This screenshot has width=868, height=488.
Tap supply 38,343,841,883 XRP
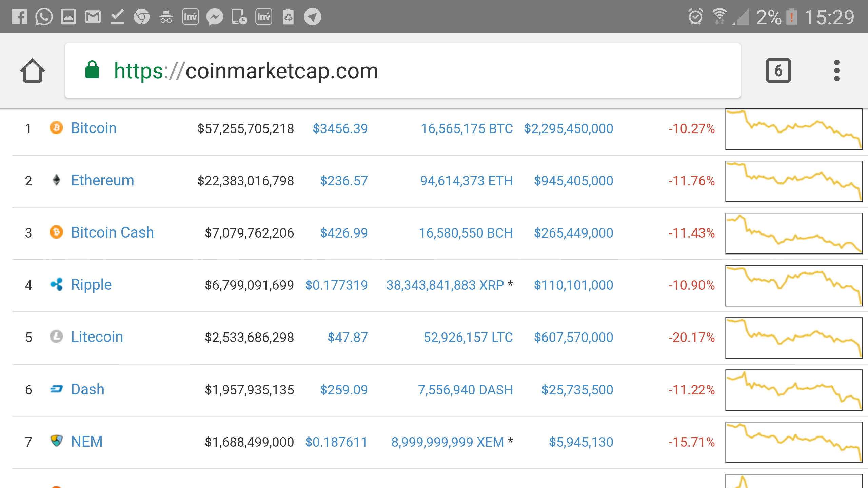coord(445,285)
